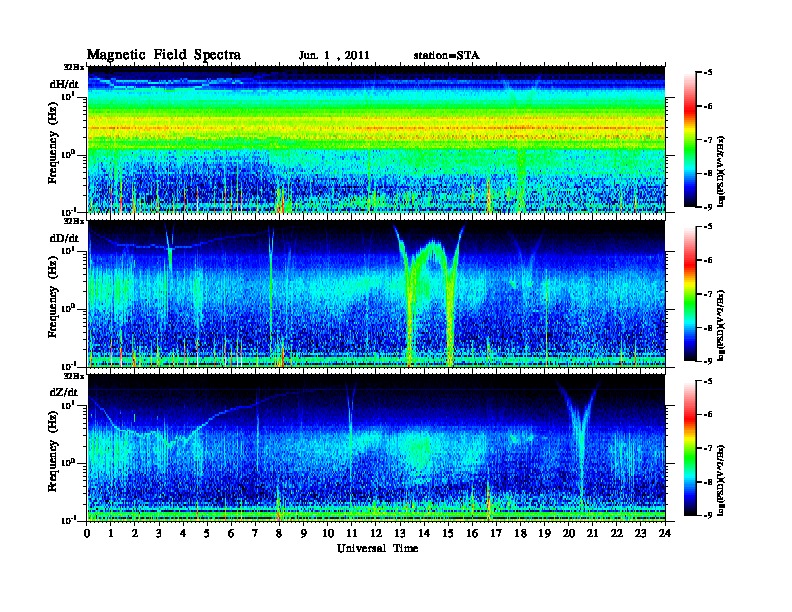Click the '22' hour tick label
Screen dimensions: 792x612
617,533
